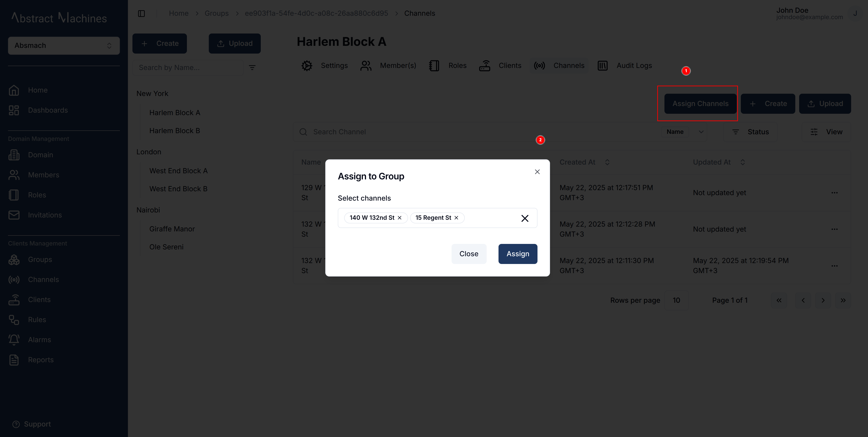Focus the Search by Name field

188,68
